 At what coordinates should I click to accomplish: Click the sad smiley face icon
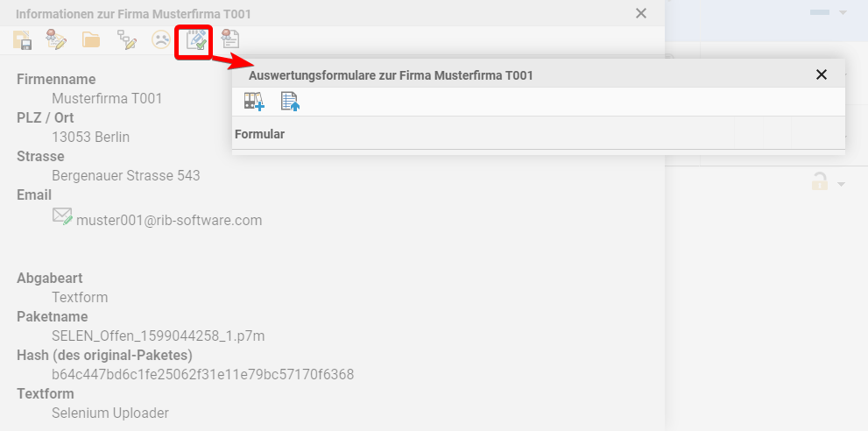tap(160, 39)
